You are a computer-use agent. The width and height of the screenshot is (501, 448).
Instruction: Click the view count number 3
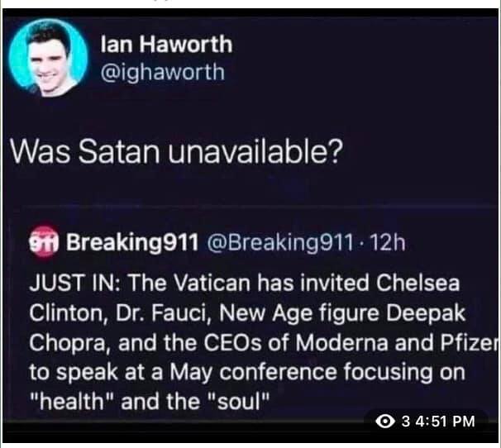[x=406, y=422]
